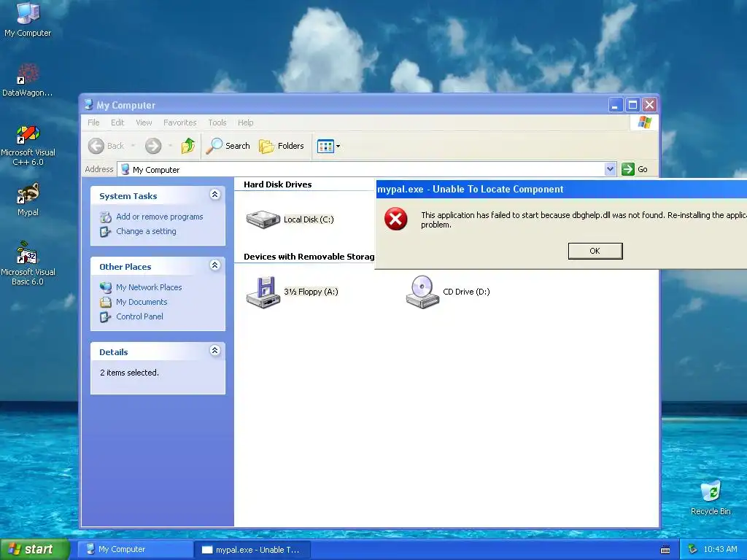Viewport: 747px width, 560px height.
Task: Click Add or remove programs link
Action: tap(160, 217)
